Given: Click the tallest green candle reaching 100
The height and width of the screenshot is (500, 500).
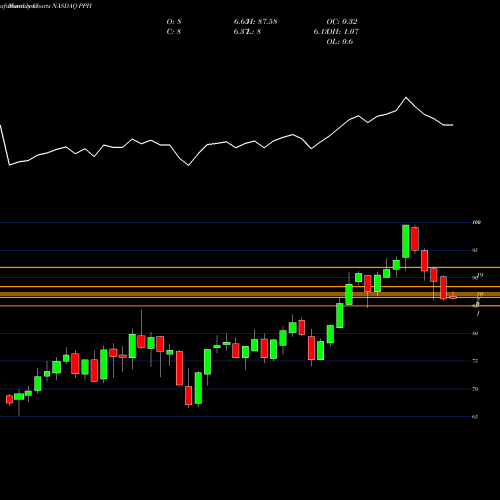Looking at the screenshot, I should pos(406,241).
